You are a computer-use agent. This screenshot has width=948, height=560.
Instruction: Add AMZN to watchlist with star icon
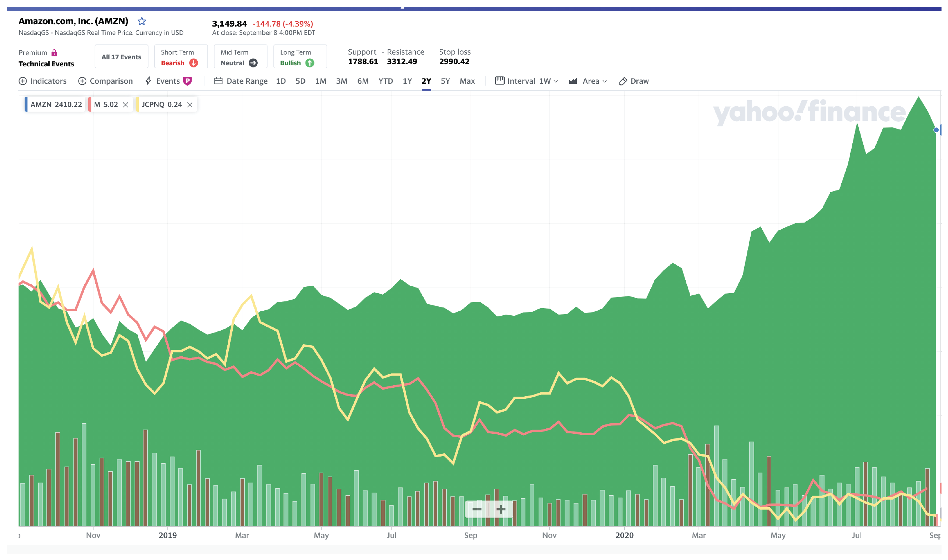pyautogui.click(x=142, y=21)
